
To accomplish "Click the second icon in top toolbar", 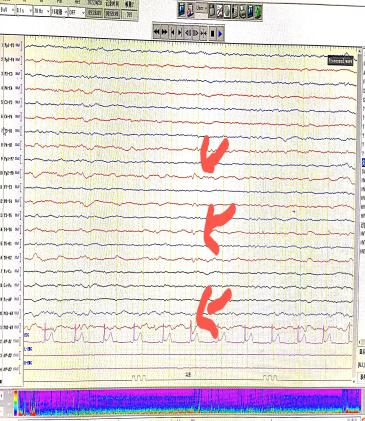I will (190, 10).
